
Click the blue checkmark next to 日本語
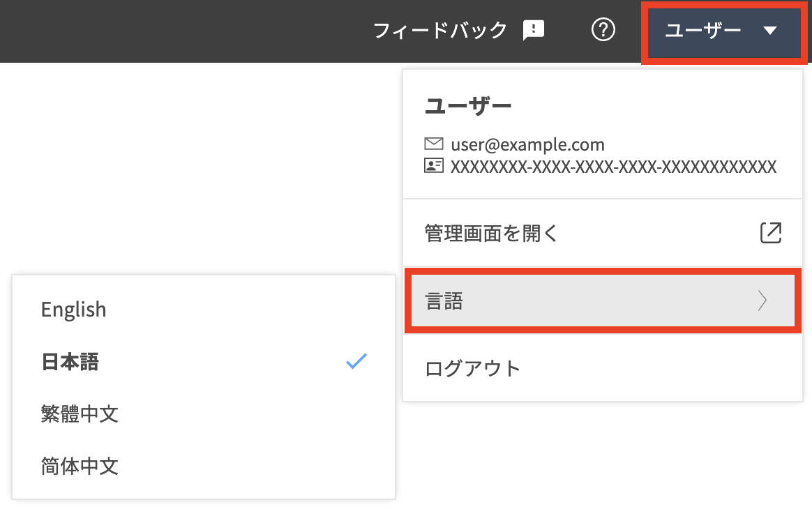click(x=356, y=361)
